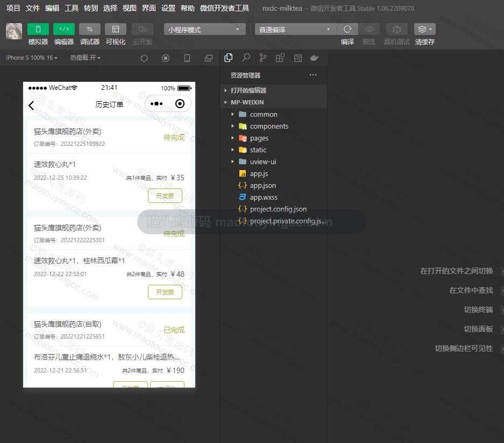The image size is (504, 443).
Task: Expand the pages folder
Action: pos(274,138)
